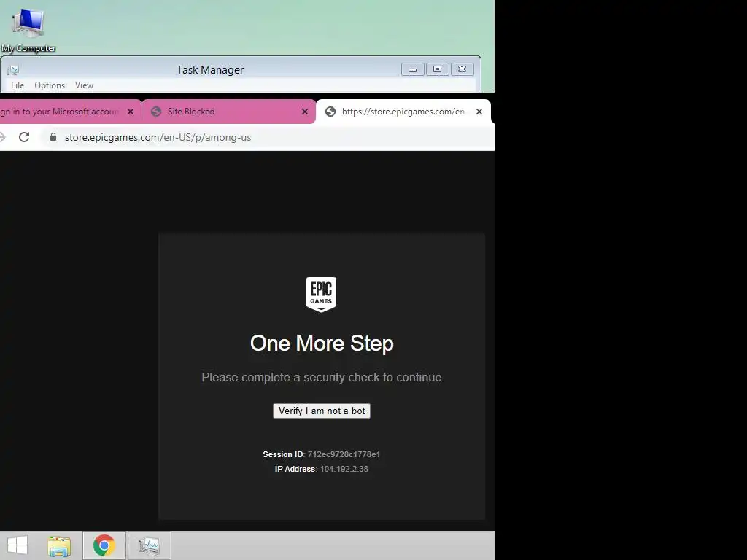Click the Verify I am not a bot button

tap(322, 411)
